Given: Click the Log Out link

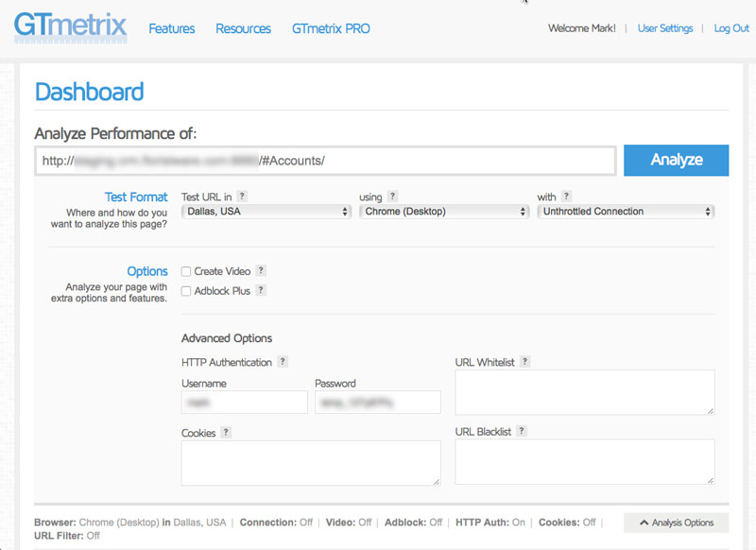Looking at the screenshot, I should [731, 28].
